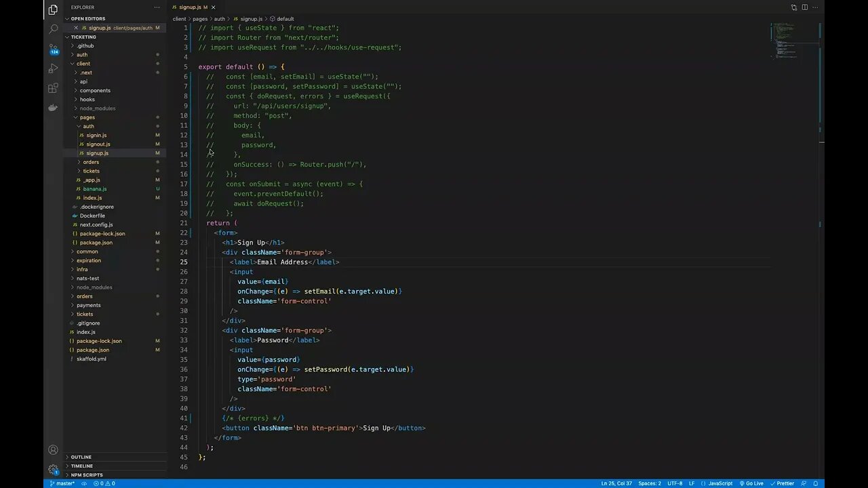Open the Accounts menu icon
Viewport: 868px width, 488px height.
tap(53, 450)
